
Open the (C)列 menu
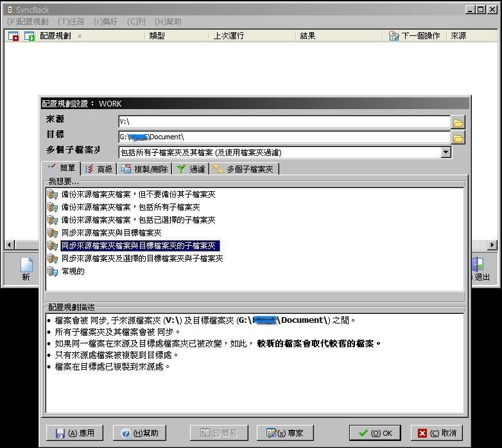[136, 21]
